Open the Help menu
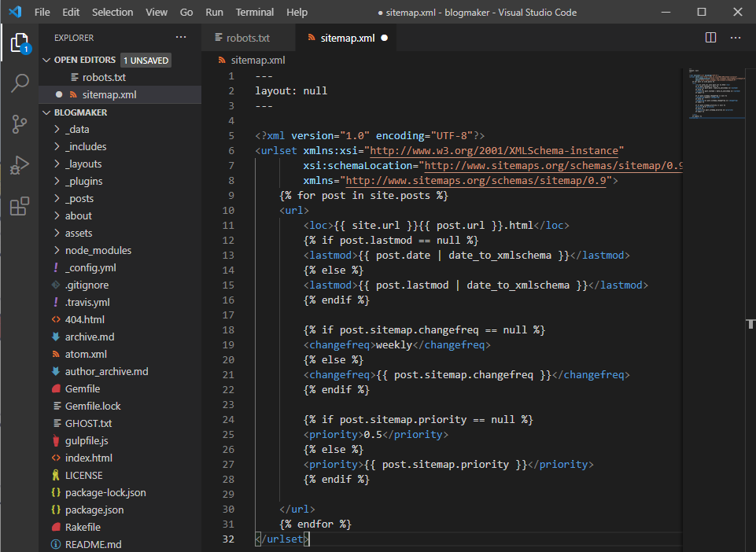 (x=297, y=12)
